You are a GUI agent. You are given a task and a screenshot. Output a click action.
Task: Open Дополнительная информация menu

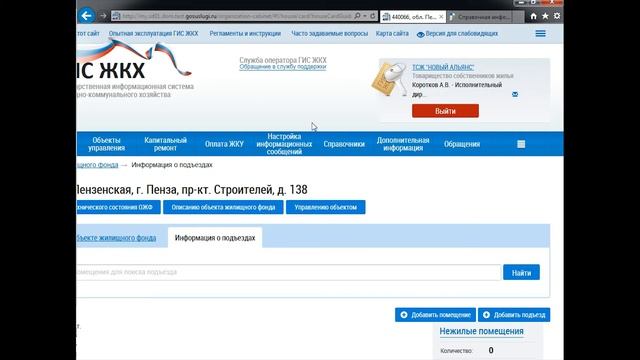click(x=403, y=144)
